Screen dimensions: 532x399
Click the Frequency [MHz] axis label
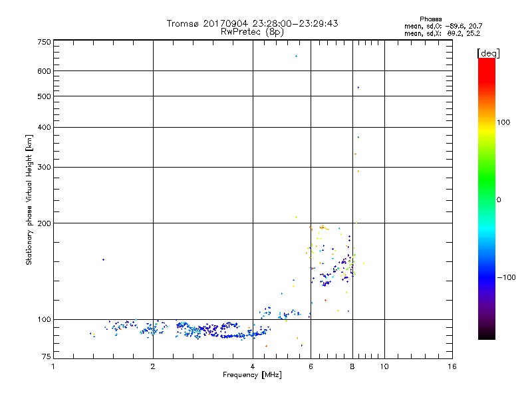252,375
